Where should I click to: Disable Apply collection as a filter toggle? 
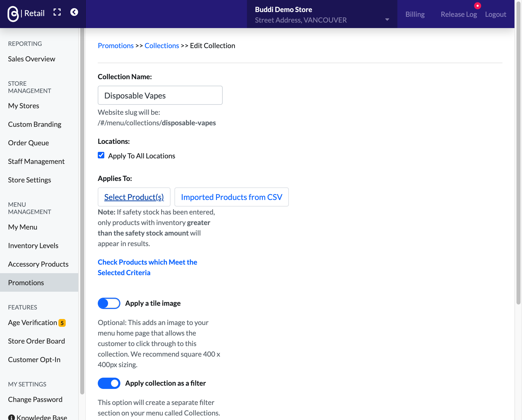tap(109, 383)
